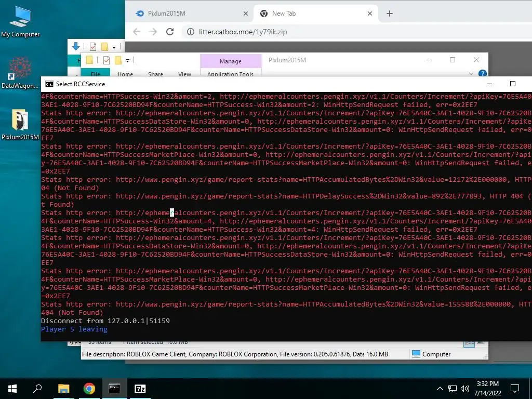Open the View ribbon tab
Viewport: 532px width, 399px height.
tap(184, 73)
